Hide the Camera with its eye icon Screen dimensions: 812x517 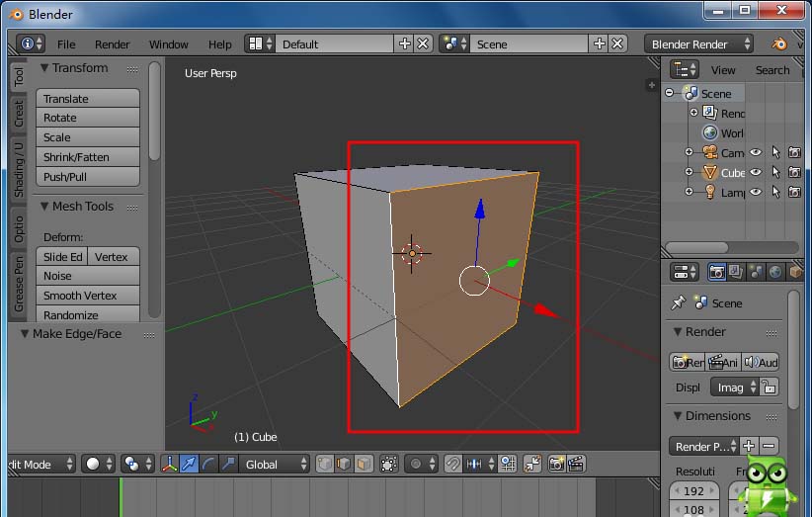(x=756, y=152)
